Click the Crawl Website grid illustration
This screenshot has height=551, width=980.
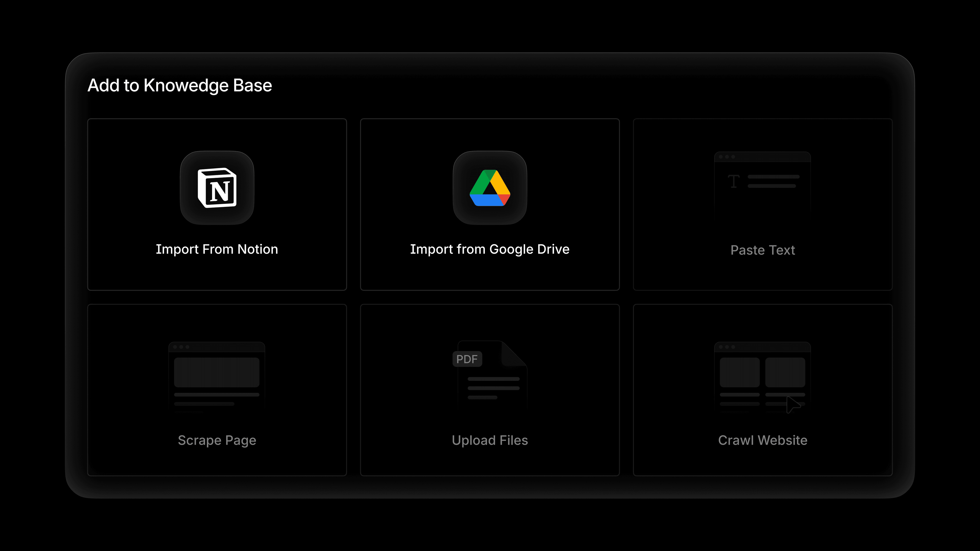tap(762, 377)
